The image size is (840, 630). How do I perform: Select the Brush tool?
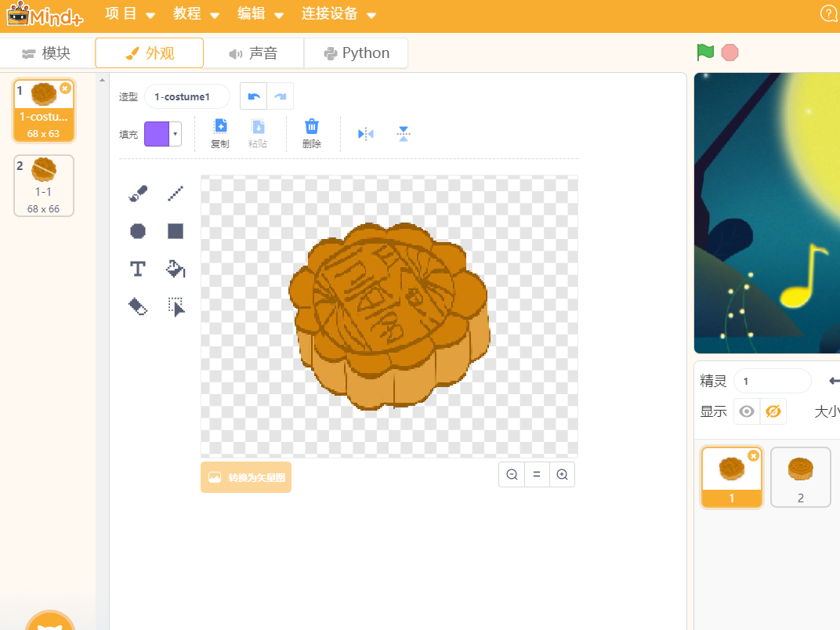click(138, 194)
